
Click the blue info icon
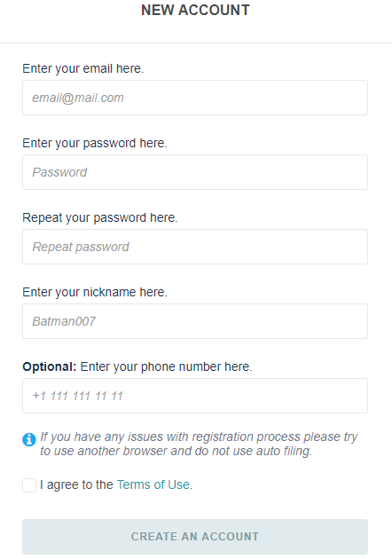coord(29,439)
